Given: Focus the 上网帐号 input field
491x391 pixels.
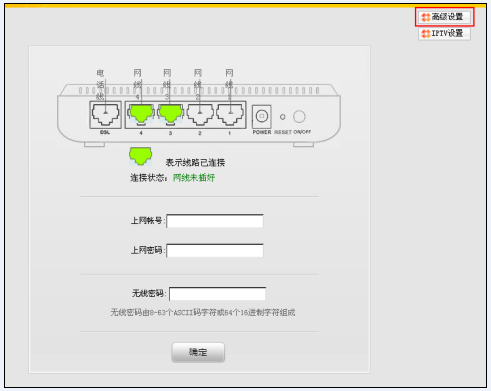Looking at the screenshot, I should pyautogui.click(x=215, y=221).
